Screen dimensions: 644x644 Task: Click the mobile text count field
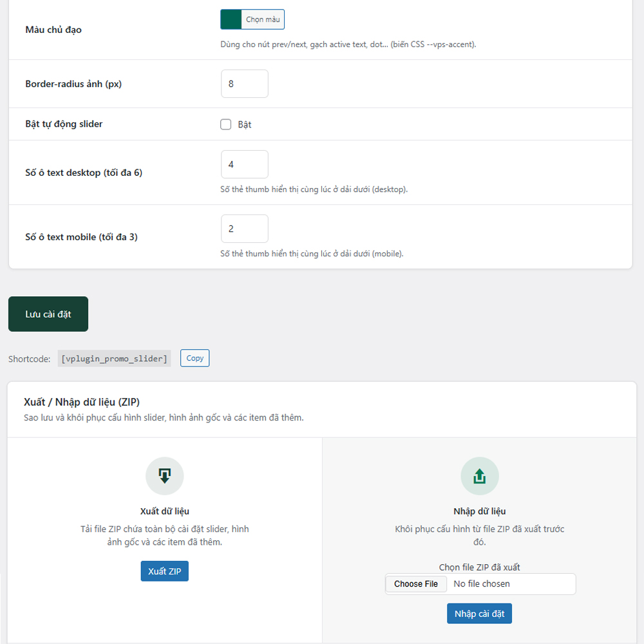coord(244,229)
